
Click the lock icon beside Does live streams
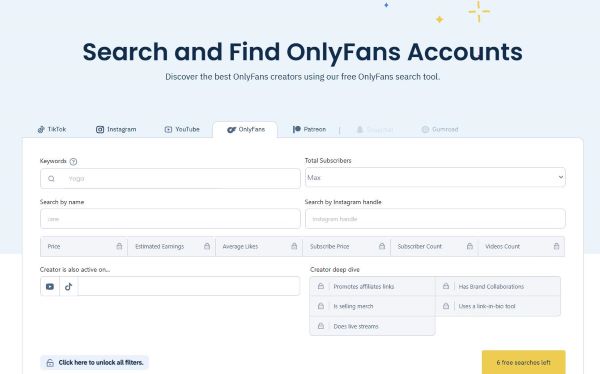[x=321, y=326]
